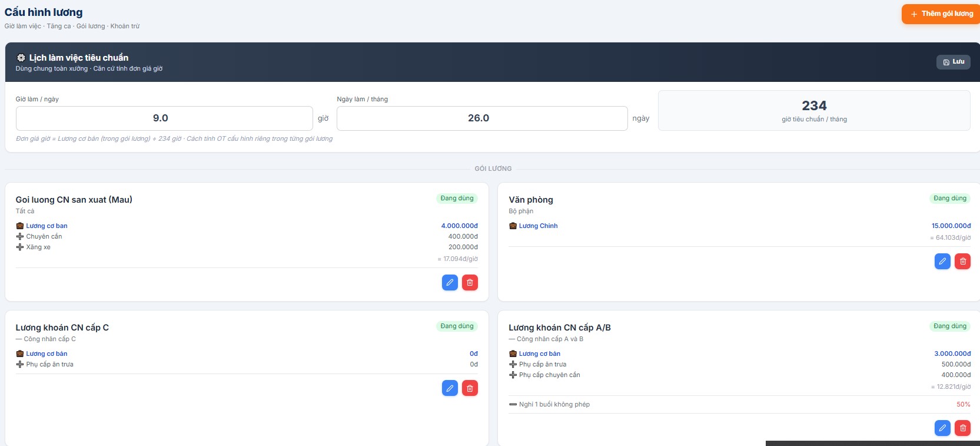This screenshot has height=446, width=980.
Task: Click the gear icon beside 'Lịch làm việc tiêu chuẩn'
Action: (x=21, y=58)
